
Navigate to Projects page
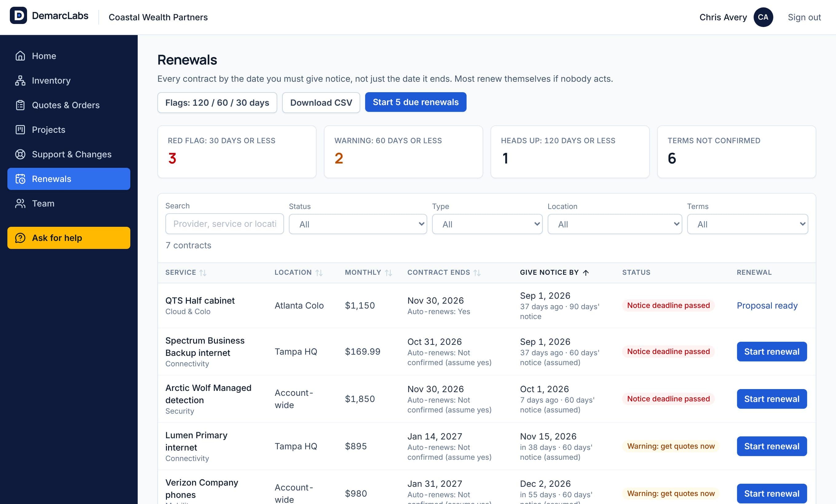[69, 130]
